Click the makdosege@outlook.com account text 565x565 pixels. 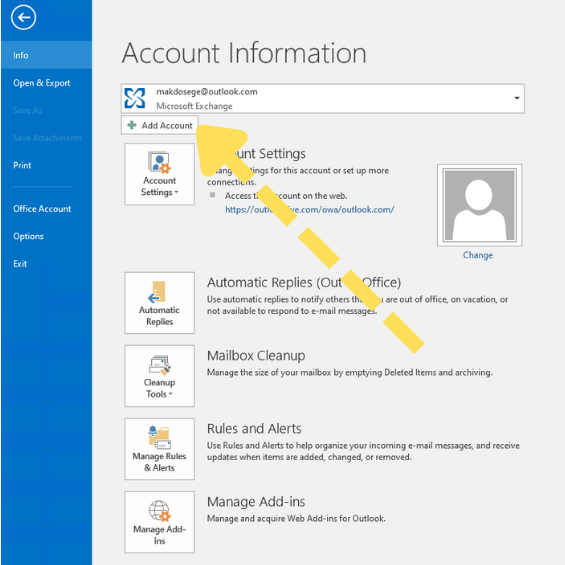point(207,92)
